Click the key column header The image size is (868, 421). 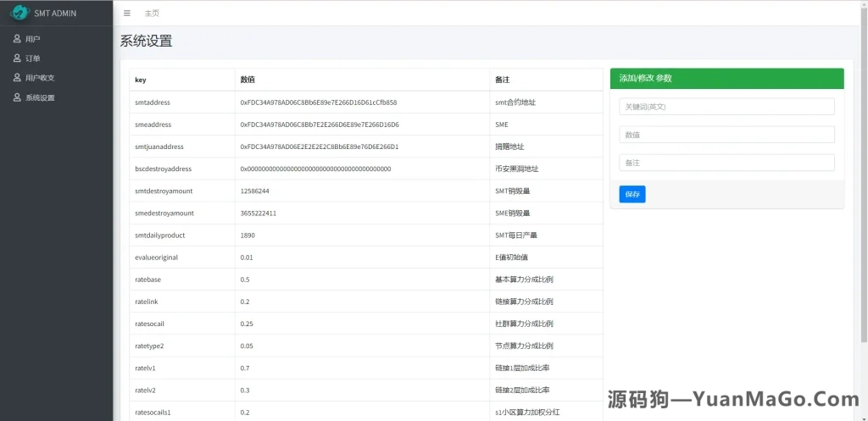(x=182, y=80)
